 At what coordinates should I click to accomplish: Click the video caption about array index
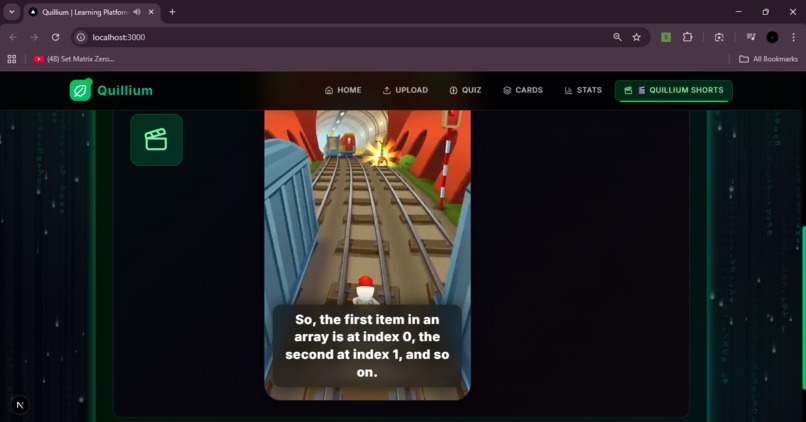(367, 346)
